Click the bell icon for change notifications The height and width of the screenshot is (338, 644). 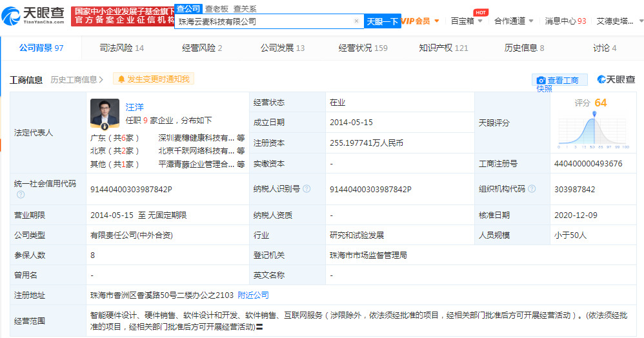pos(121,79)
